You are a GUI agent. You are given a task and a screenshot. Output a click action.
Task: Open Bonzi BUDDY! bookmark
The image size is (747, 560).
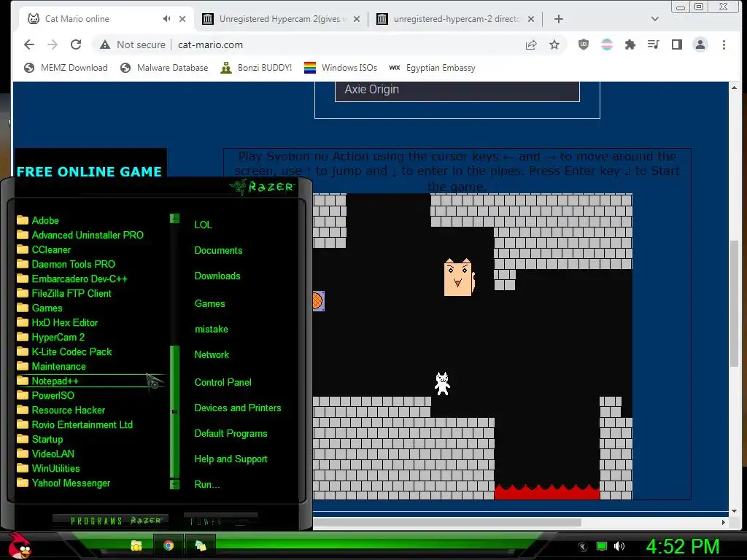click(256, 68)
